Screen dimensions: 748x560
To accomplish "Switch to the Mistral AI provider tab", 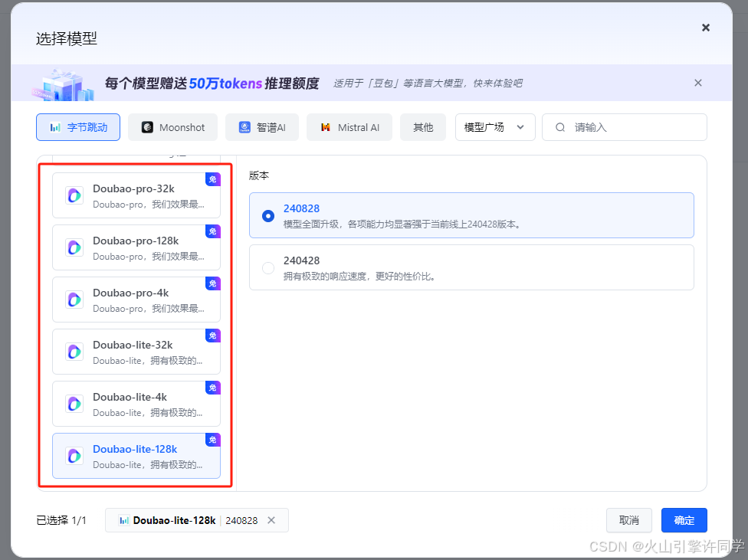I will tap(349, 127).
